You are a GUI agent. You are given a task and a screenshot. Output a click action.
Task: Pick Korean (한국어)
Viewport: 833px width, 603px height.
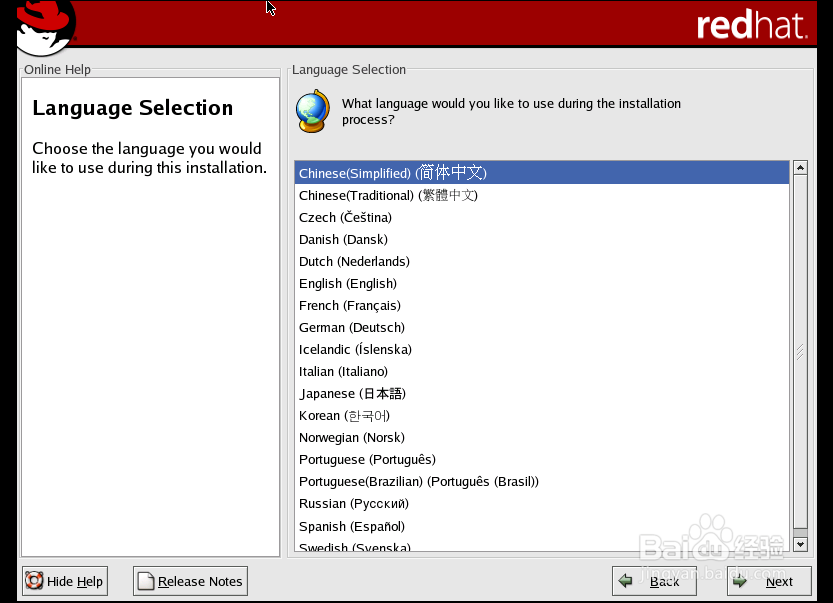coord(542,416)
